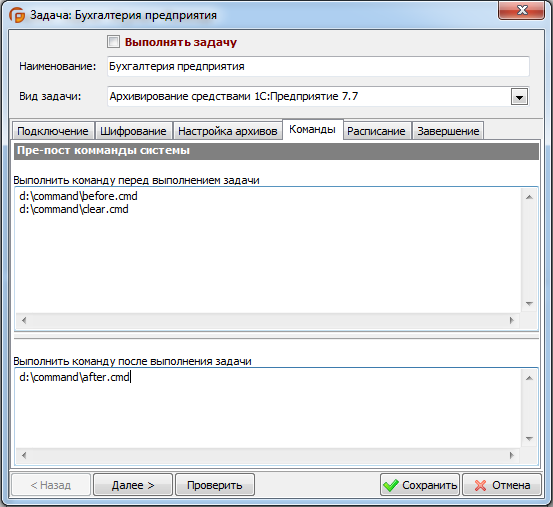Click into the 'Наименование' name field

[318, 66]
